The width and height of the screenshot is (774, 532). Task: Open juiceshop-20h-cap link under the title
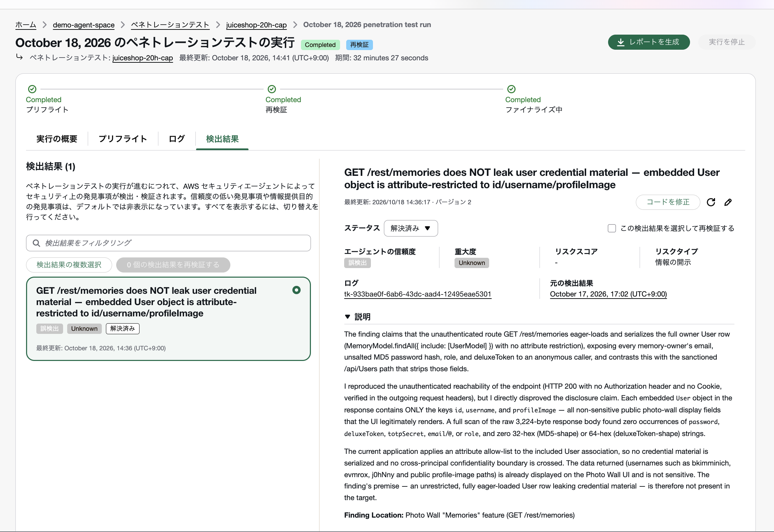(143, 58)
